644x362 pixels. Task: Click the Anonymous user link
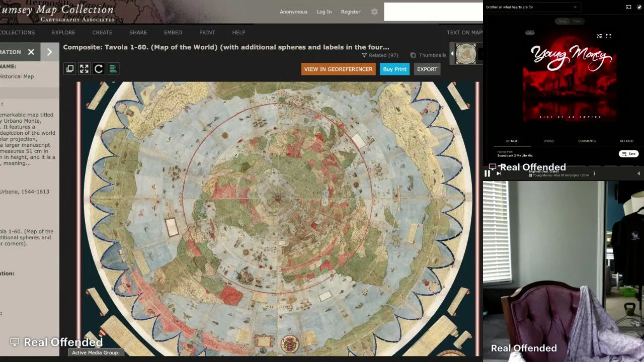click(x=294, y=12)
